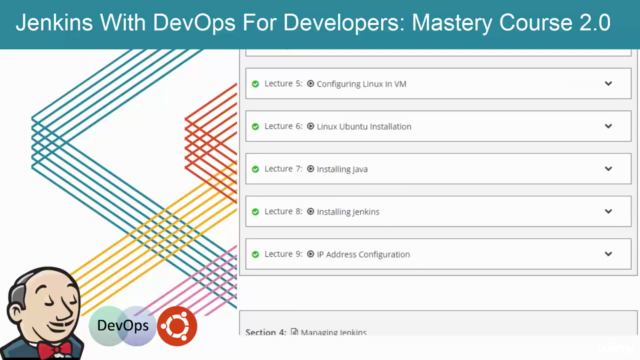Click the green check beside Lecture 6
The height and width of the screenshot is (360, 640).
coord(256,127)
